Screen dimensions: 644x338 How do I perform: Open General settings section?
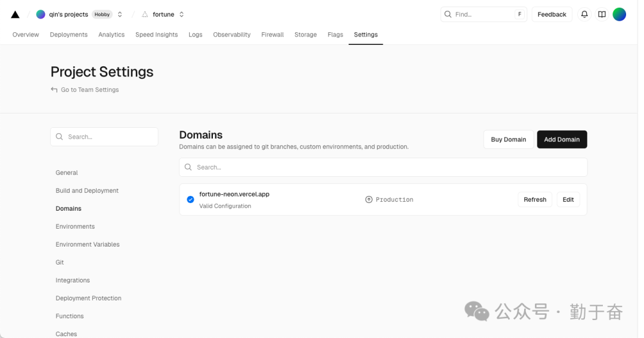[67, 173]
